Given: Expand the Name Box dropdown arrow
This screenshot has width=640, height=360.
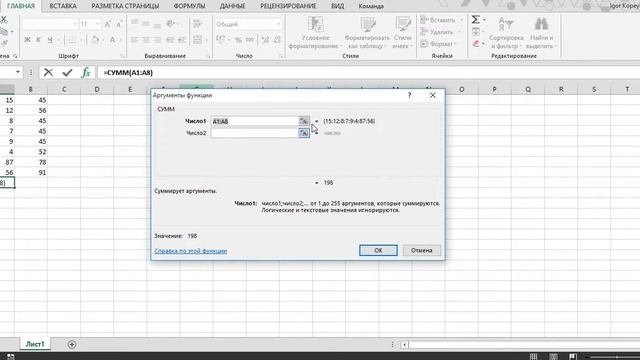Looking at the screenshot, I should [18, 72].
